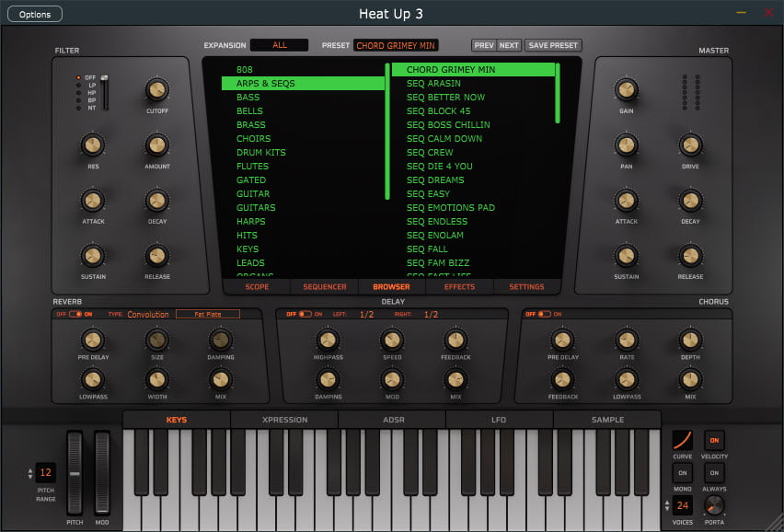Select the DRUM KITS category
Image resolution: width=784 pixels, height=532 pixels.
coord(303,153)
